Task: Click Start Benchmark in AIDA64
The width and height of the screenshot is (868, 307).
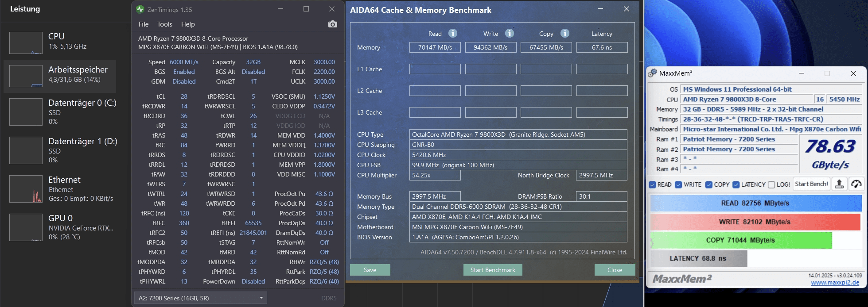Action: pyautogui.click(x=493, y=270)
